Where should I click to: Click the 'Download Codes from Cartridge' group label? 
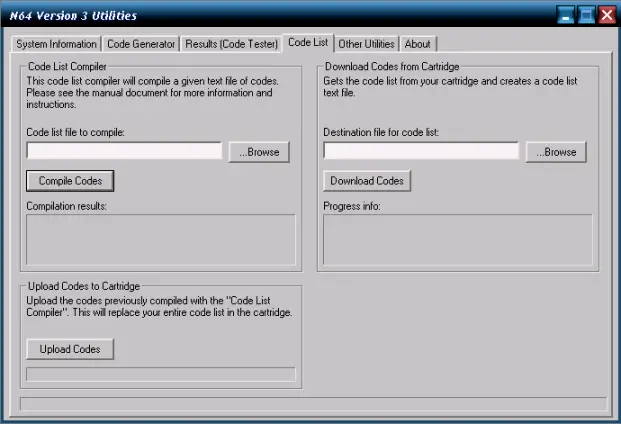point(392,67)
